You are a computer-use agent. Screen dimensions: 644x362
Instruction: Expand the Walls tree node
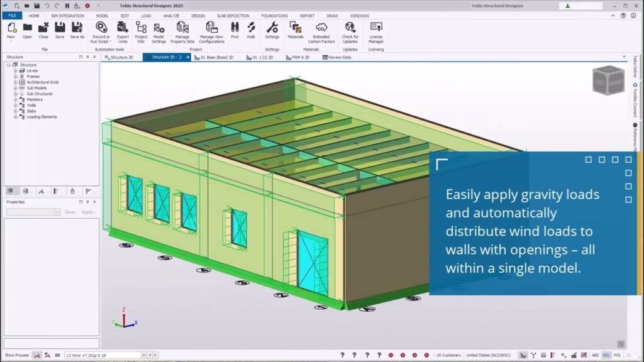(x=16, y=105)
